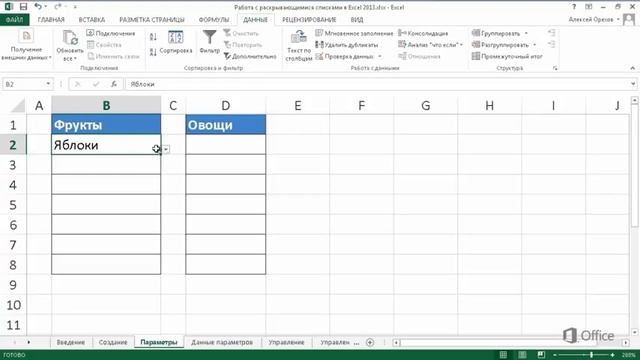This screenshot has width=640, height=360.
Task: Click Мгновенное заполнение flash fill
Action: click(x=354, y=33)
